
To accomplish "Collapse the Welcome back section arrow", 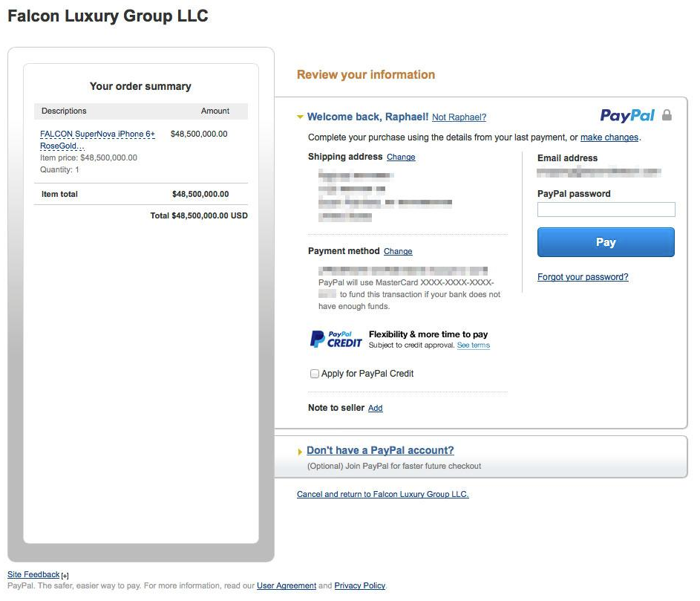I will (300, 117).
